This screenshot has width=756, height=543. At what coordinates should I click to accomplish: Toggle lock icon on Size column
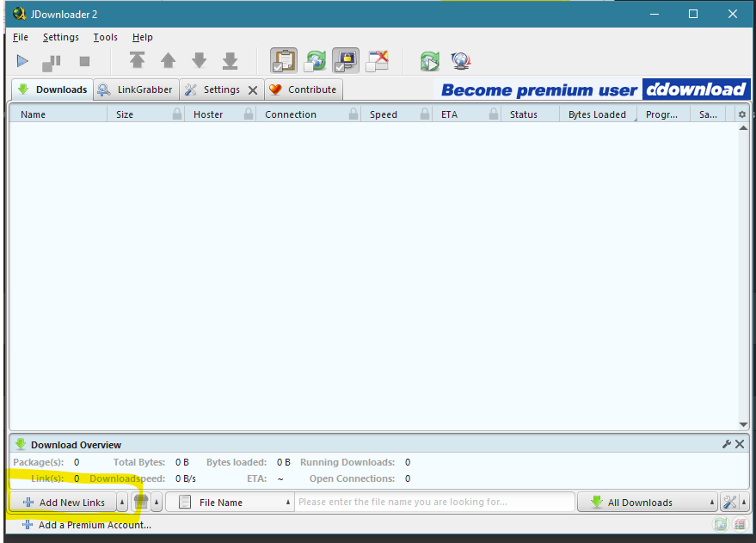click(x=177, y=114)
